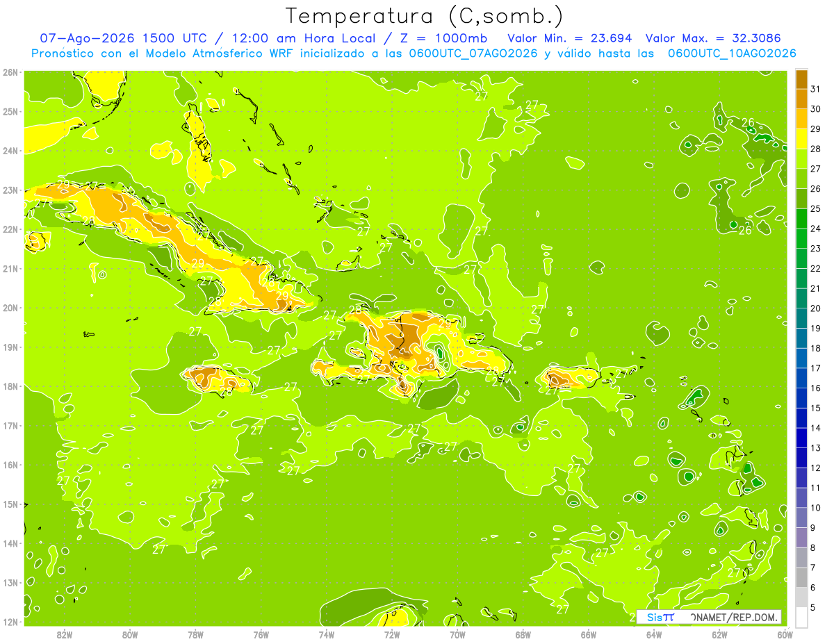Click the 25N latitude label
Viewport: 834px width, 644px height.
pos(10,112)
